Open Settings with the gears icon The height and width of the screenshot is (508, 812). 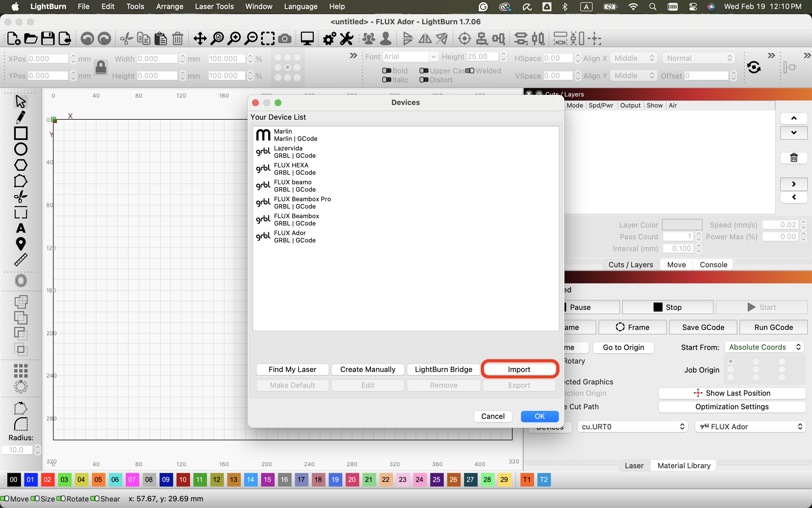click(330, 39)
